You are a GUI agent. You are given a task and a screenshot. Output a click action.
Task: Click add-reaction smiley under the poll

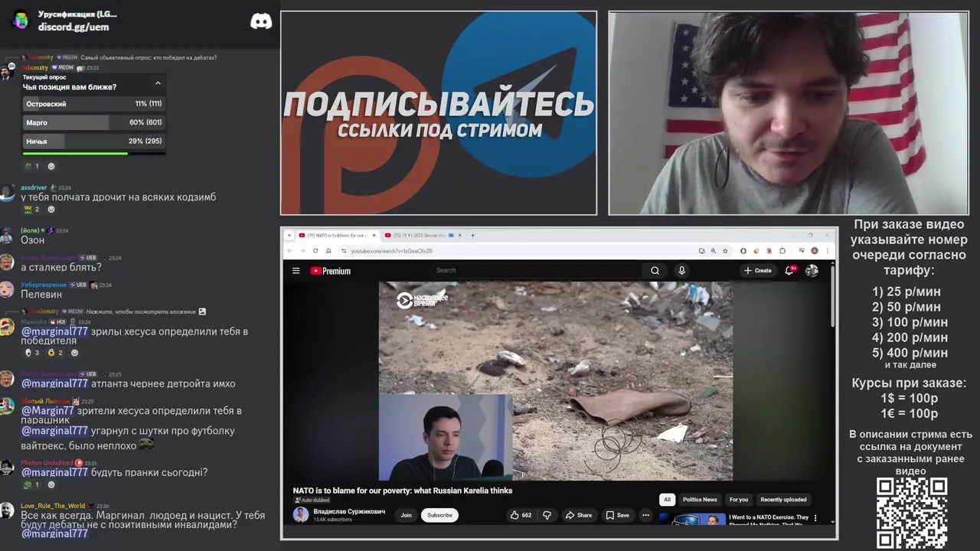[51, 165]
